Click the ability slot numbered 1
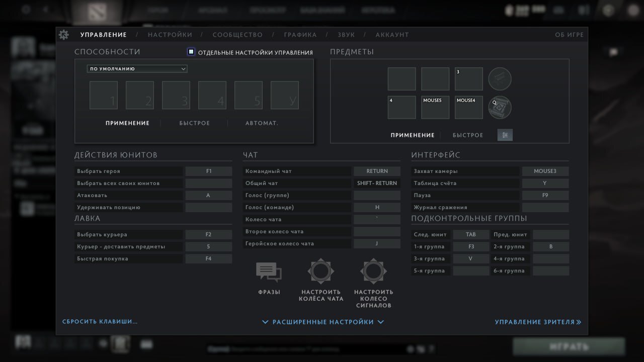The image size is (644, 362). (104, 95)
